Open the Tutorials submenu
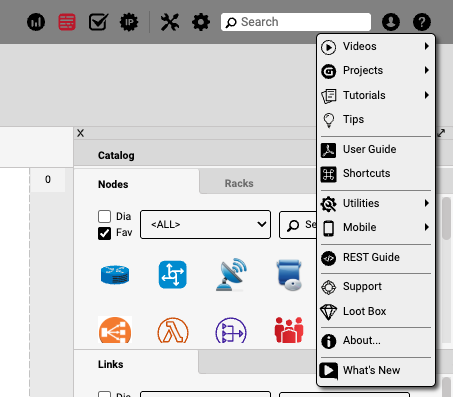Viewport: 453px width, 397px height. (x=376, y=95)
